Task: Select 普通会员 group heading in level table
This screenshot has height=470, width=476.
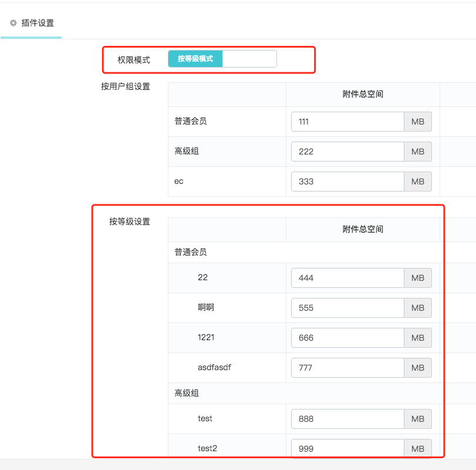Action: pyautogui.click(x=191, y=252)
